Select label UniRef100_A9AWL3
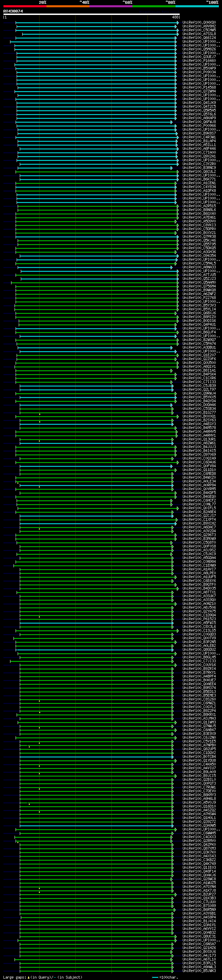Image resolution: width=222 pixels, height=980 pixels. [x=199, y=967]
